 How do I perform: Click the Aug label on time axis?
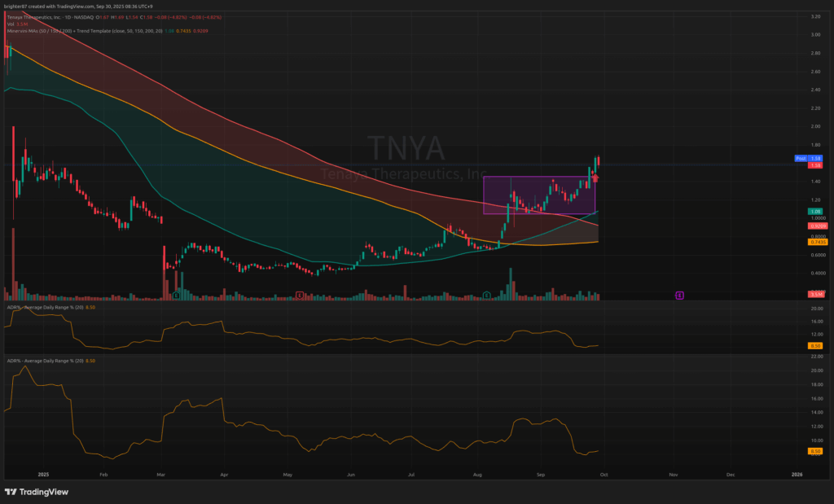tap(477, 474)
